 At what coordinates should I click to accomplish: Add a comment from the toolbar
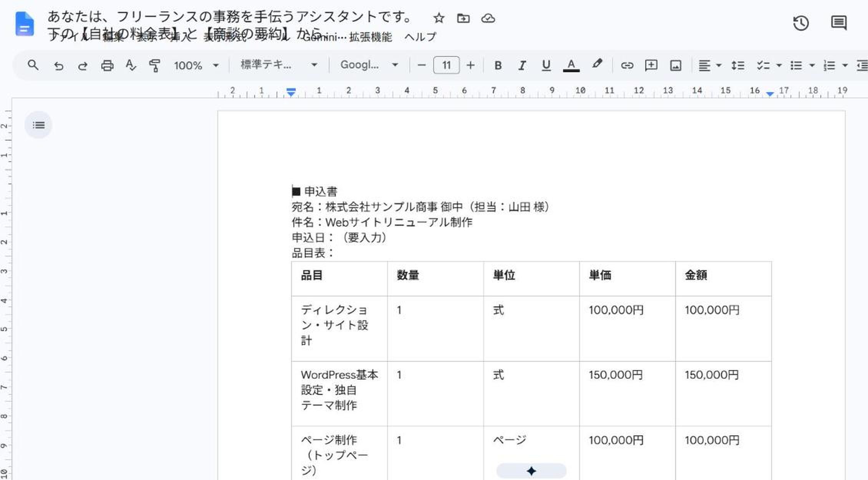pos(651,65)
